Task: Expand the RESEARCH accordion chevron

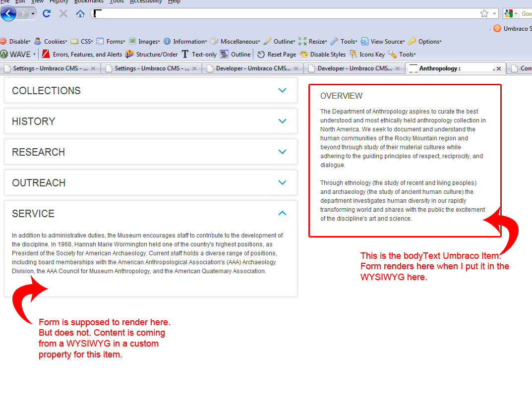Action: 282,152
